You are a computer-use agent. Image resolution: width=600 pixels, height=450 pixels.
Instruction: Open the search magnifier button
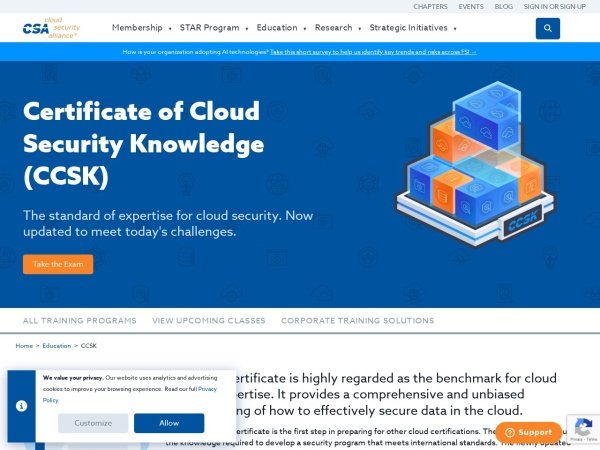(x=548, y=28)
